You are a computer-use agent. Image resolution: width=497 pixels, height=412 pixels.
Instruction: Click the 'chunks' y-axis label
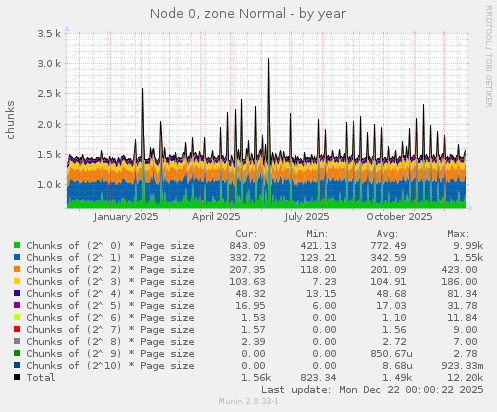[10, 120]
